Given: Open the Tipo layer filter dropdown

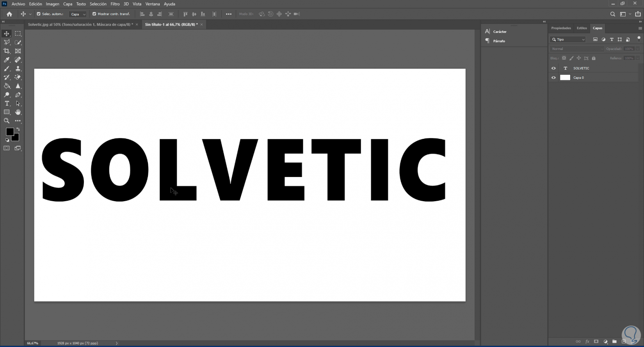Looking at the screenshot, I should (568, 39).
